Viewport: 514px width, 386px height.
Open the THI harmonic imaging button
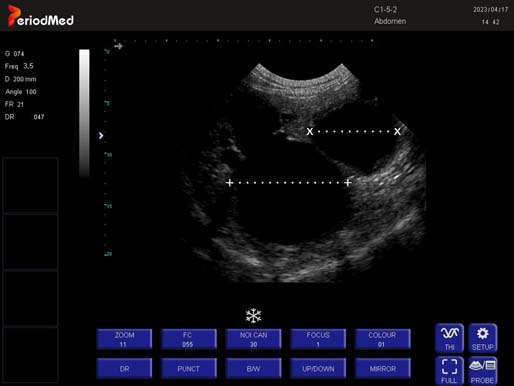pos(449,338)
